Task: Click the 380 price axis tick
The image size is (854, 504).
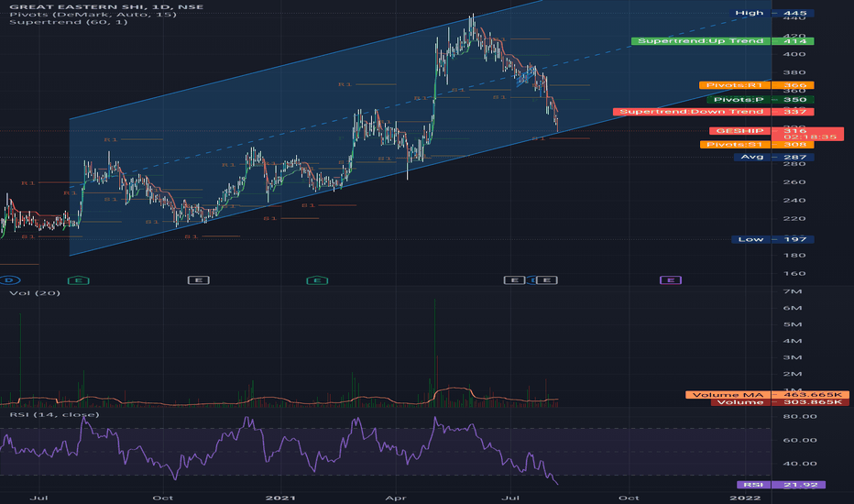Action: tap(794, 72)
